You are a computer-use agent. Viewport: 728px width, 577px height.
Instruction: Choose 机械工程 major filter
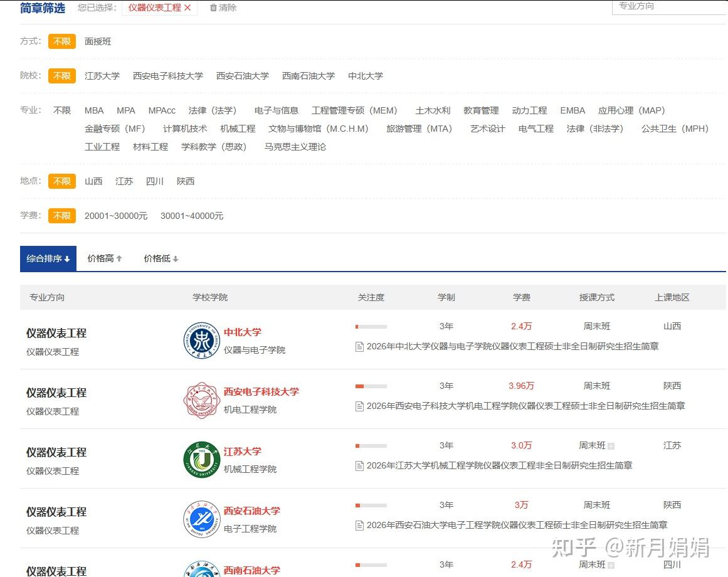(238, 129)
